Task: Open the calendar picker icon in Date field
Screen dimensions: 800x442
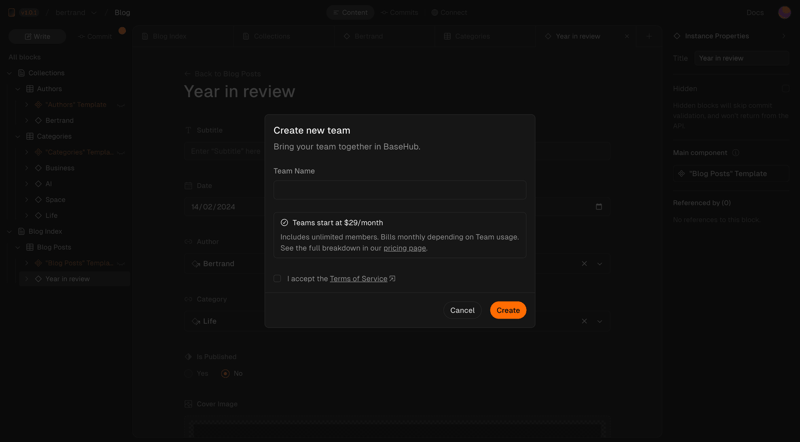Action: 599,207
